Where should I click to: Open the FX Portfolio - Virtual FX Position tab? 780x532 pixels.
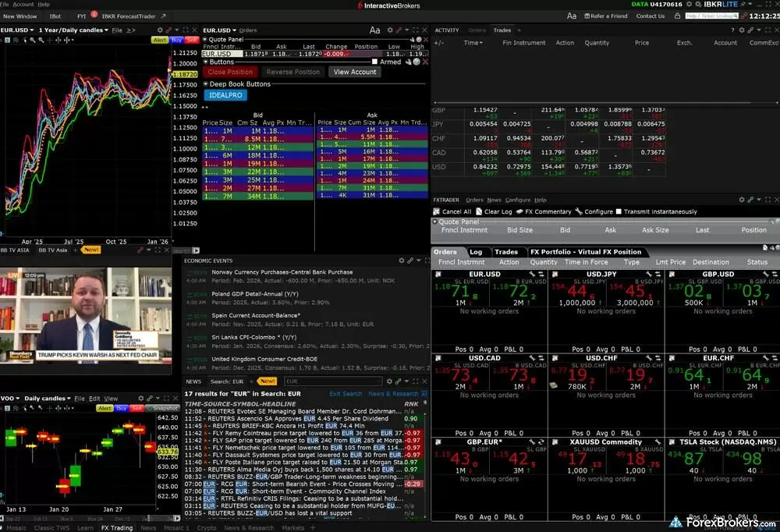tap(586, 252)
